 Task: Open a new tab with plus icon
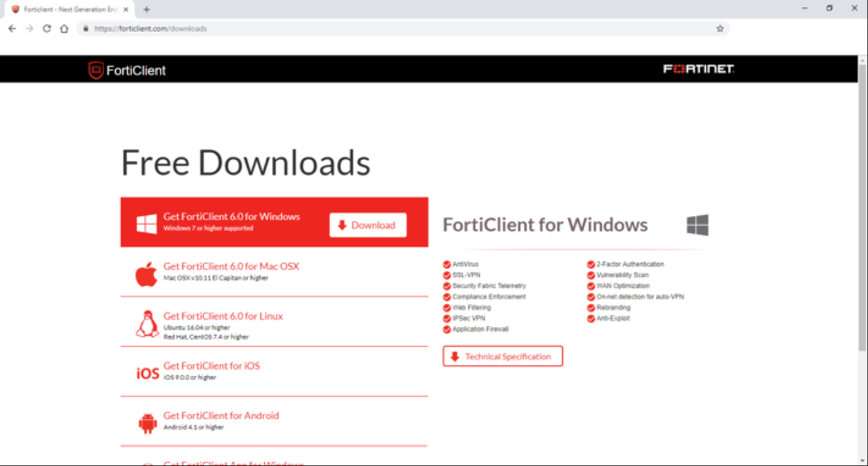(146, 9)
